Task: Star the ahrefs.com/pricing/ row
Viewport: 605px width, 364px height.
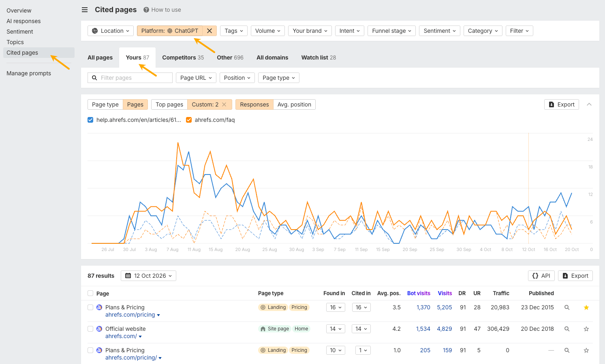Action: [586, 351]
